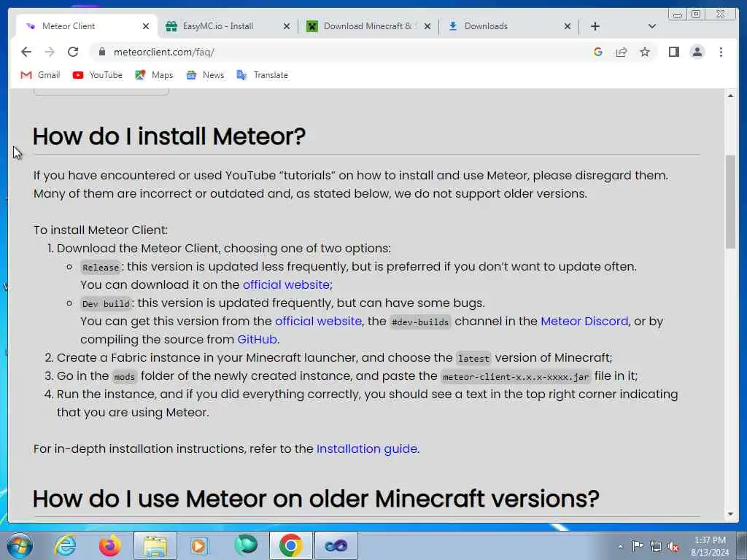Expand the tab search dropdown arrow
747x560 pixels.
[x=651, y=26]
